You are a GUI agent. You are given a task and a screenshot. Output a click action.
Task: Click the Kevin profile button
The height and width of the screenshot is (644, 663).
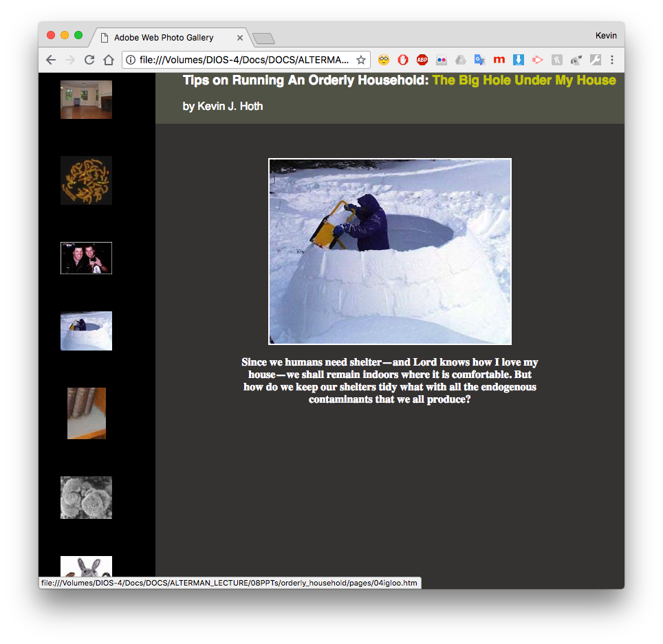pyautogui.click(x=606, y=36)
